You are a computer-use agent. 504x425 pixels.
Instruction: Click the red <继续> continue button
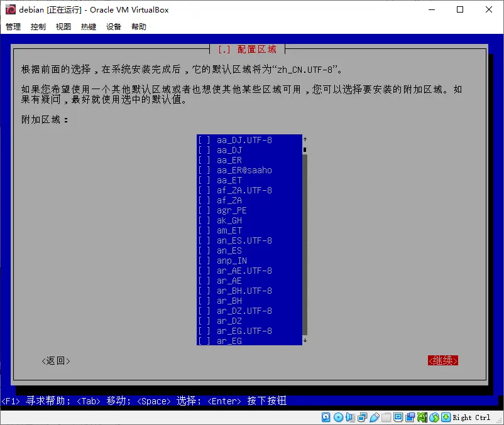pyautogui.click(x=443, y=360)
